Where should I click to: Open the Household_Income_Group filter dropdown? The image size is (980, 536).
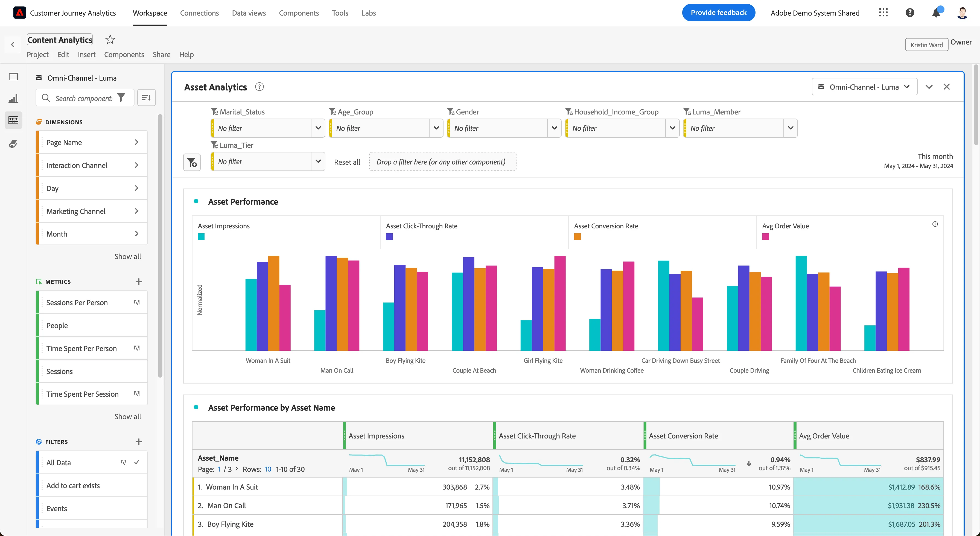[x=672, y=128]
